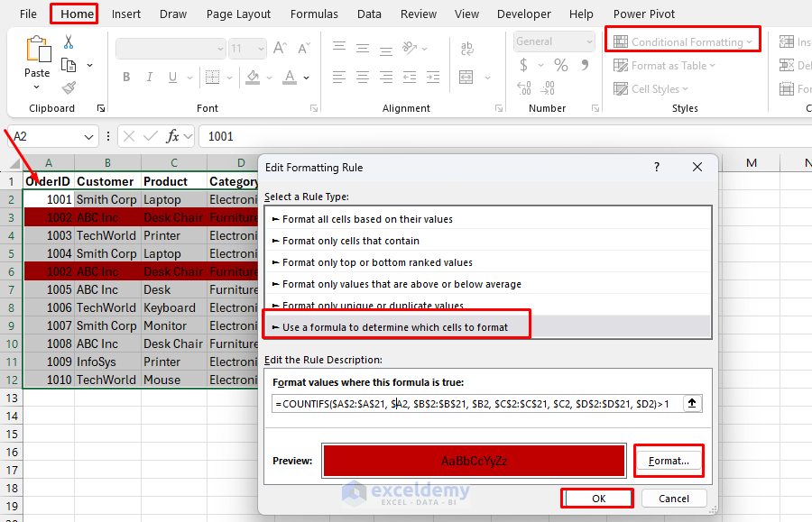The height and width of the screenshot is (522, 812).
Task: Click Cancel in Edit Formatting Rule
Action: 674,499
